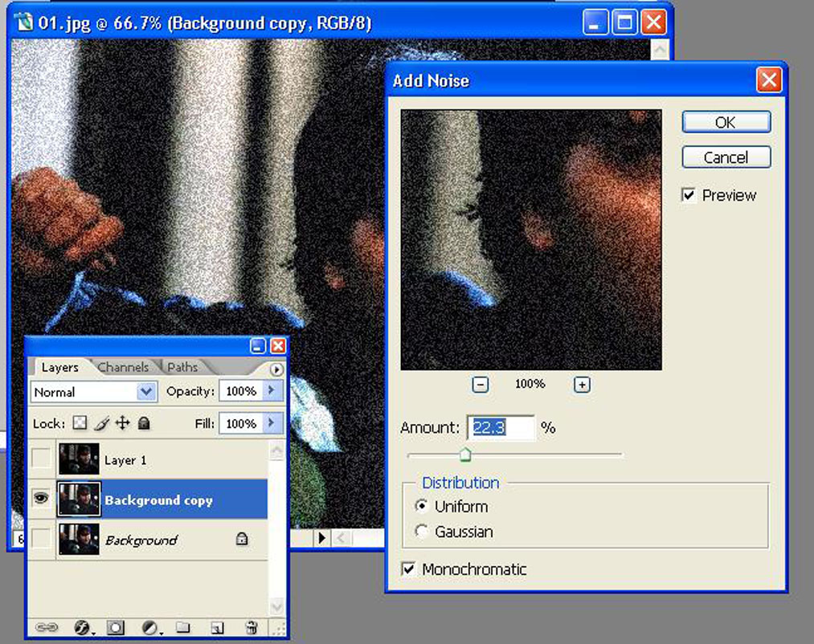
Task: Toggle lock position icon
Action: click(122, 423)
